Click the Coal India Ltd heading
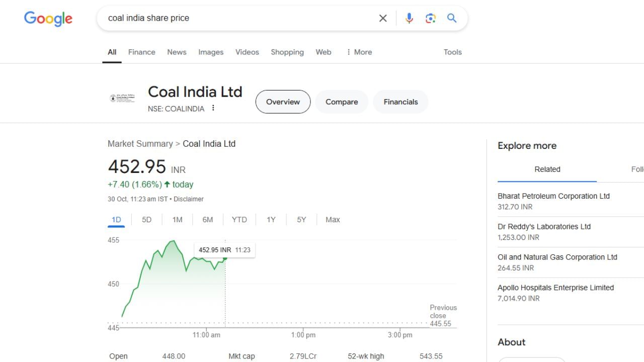 (195, 92)
